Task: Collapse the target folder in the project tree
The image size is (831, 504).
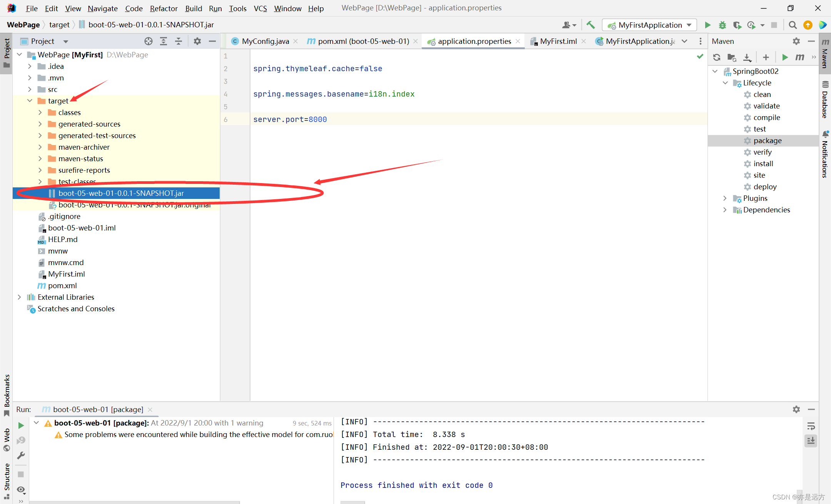Action: click(30, 101)
